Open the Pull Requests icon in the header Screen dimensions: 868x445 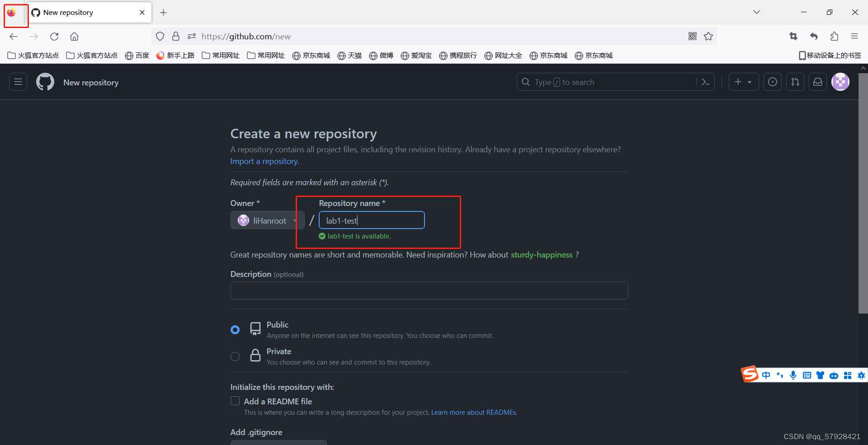pyautogui.click(x=795, y=82)
